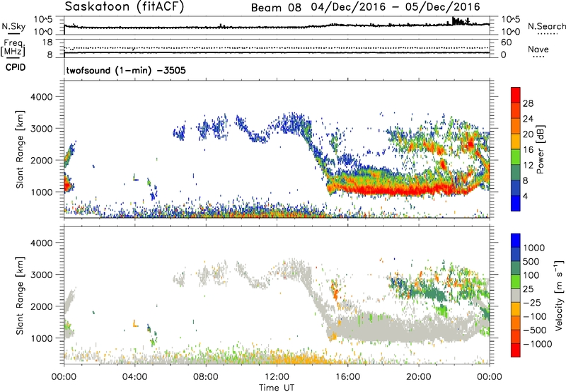Click the 'Velocity [m s-1]' color bar title
This screenshot has height=392, width=566.
click(559, 295)
